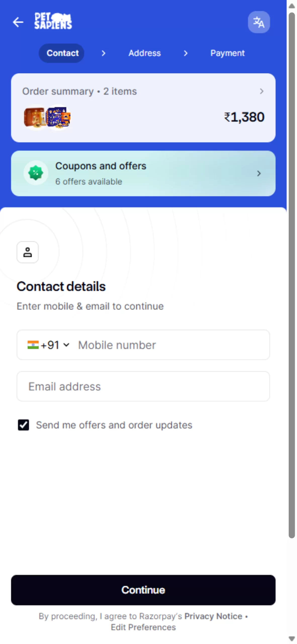Open Razorpay's Privacy Notice link
This screenshot has height=644, width=297.
click(213, 616)
